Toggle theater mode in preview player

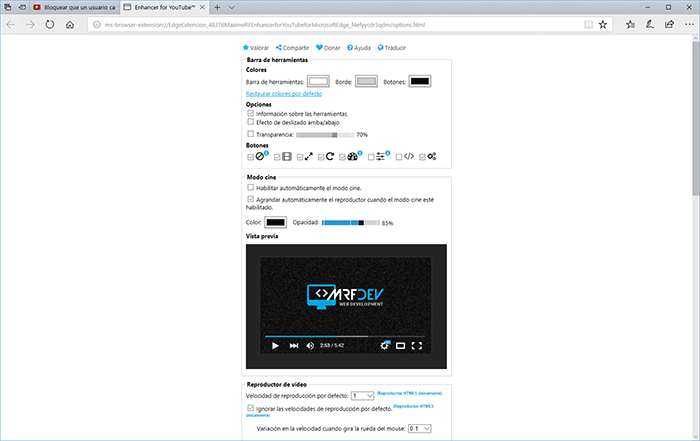pyautogui.click(x=400, y=345)
